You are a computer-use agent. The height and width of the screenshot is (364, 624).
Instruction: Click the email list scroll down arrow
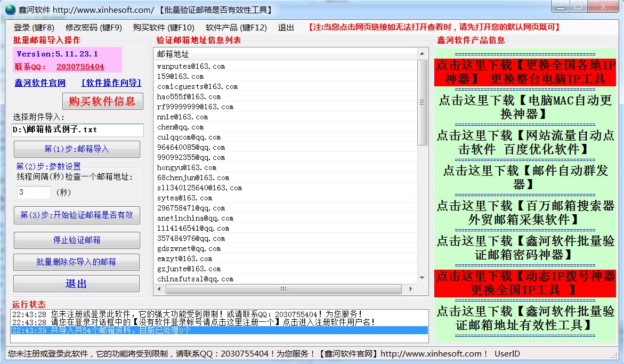(x=422, y=278)
